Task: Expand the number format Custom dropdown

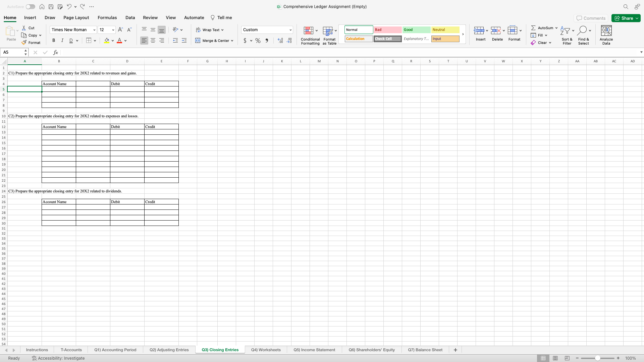Action: pyautogui.click(x=290, y=30)
